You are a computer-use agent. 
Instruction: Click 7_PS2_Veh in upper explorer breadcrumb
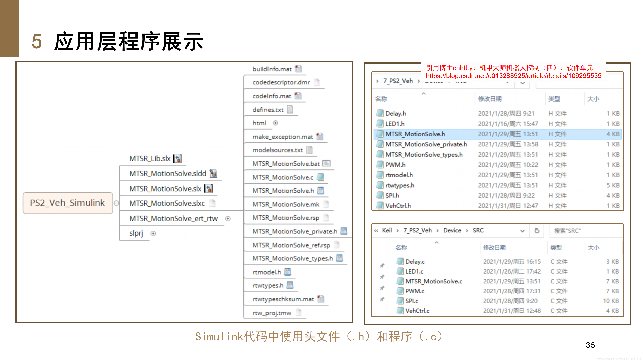pos(398,81)
